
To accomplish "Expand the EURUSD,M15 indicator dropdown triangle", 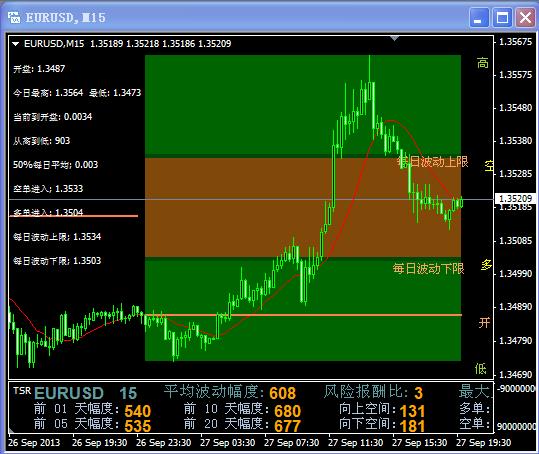I will [15, 44].
